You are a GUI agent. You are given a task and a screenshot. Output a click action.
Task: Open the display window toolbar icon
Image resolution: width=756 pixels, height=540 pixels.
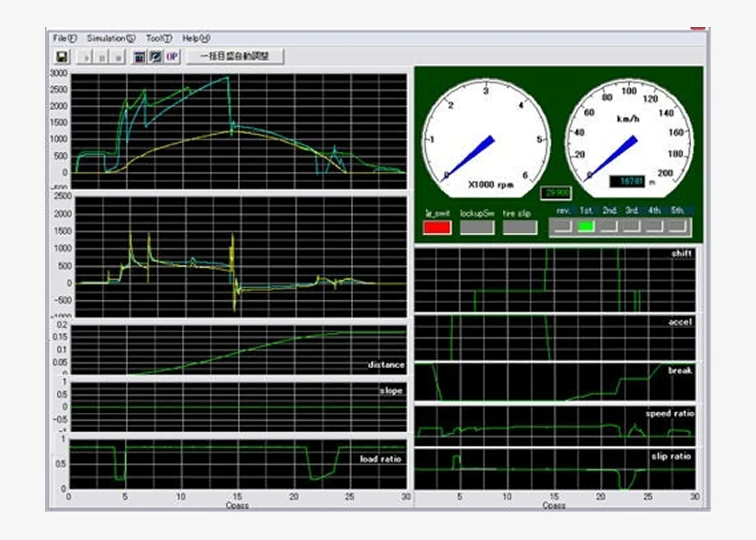point(139,57)
